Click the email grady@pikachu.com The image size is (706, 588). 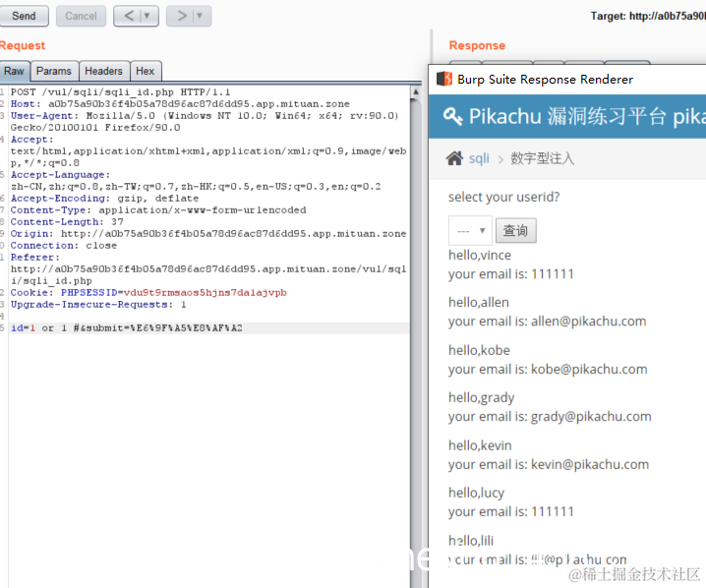[x=591, y=417]
